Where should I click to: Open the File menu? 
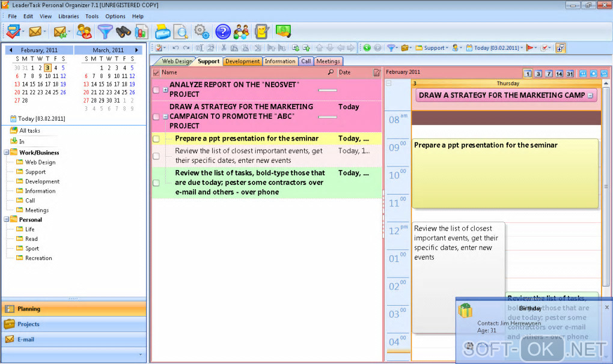point(13,16)
